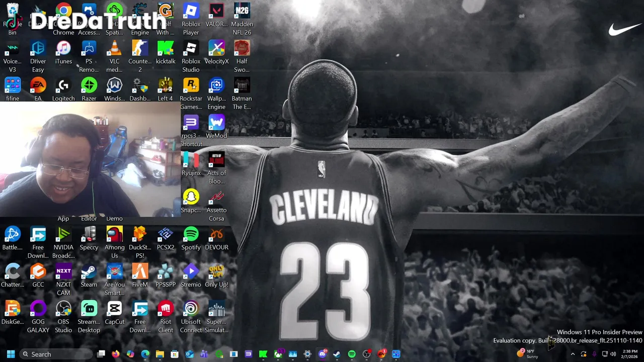Open the Riot Client desktop shortcut
The image size is (644, 362).
[166, 317]
